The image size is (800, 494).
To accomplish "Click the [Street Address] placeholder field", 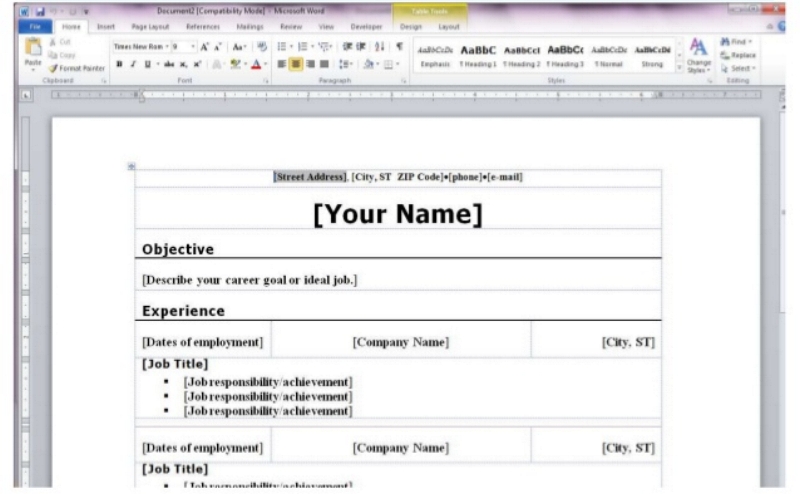I will [x=310, y=177].
